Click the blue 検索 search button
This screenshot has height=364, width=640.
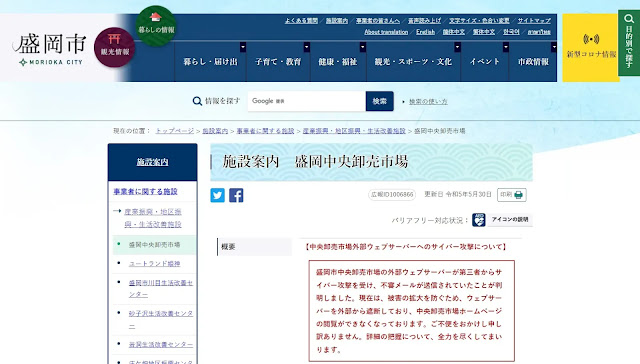(x=380, y=101)
